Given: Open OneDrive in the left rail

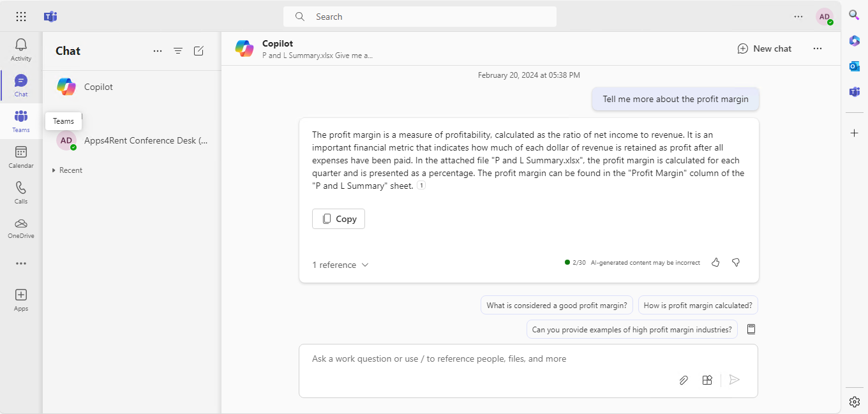Looking at the screenshot, I should (x=21, y=228).
